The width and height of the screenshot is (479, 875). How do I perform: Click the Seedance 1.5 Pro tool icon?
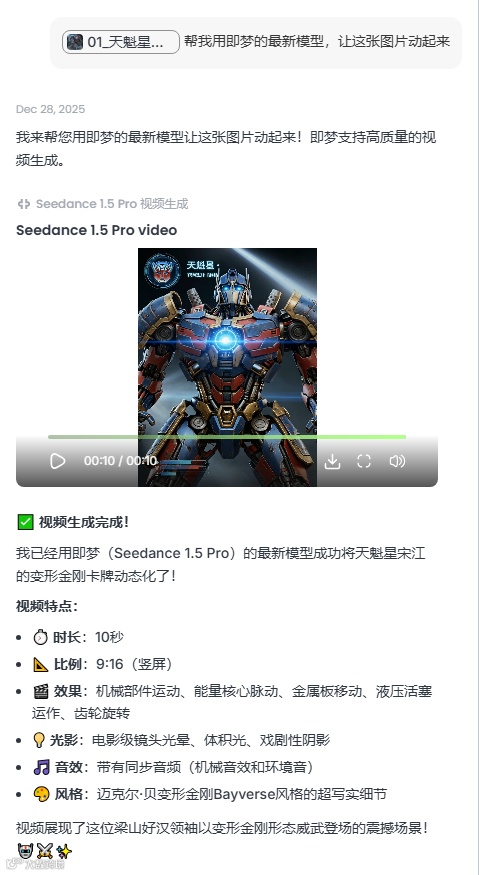pos(23,204)
